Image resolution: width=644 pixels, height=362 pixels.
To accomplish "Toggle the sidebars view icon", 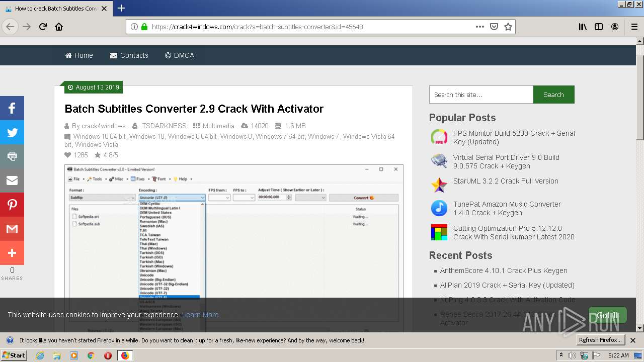I will [x=599, y=27].
